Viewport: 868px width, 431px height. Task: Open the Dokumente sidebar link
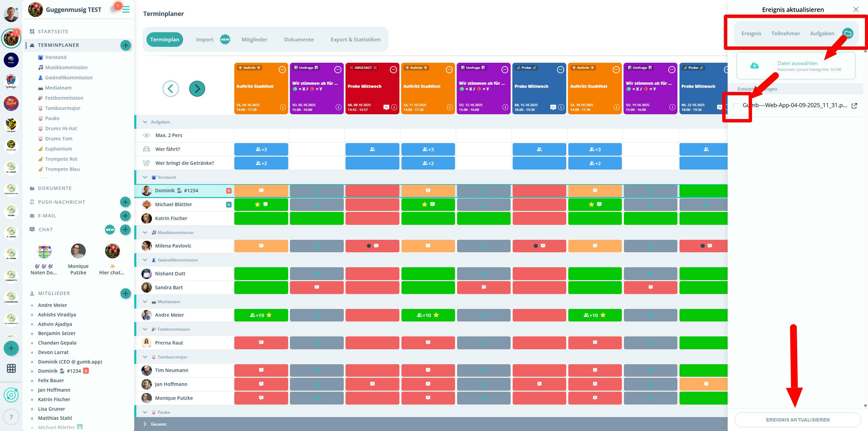pyautogui.click(x=55, y=188)
